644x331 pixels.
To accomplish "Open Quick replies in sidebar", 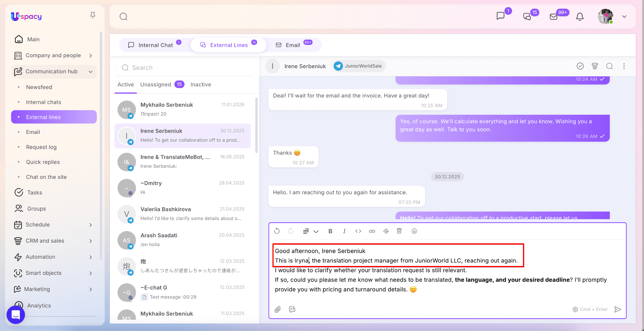I will pyautogui.click(x=43, y=162).
